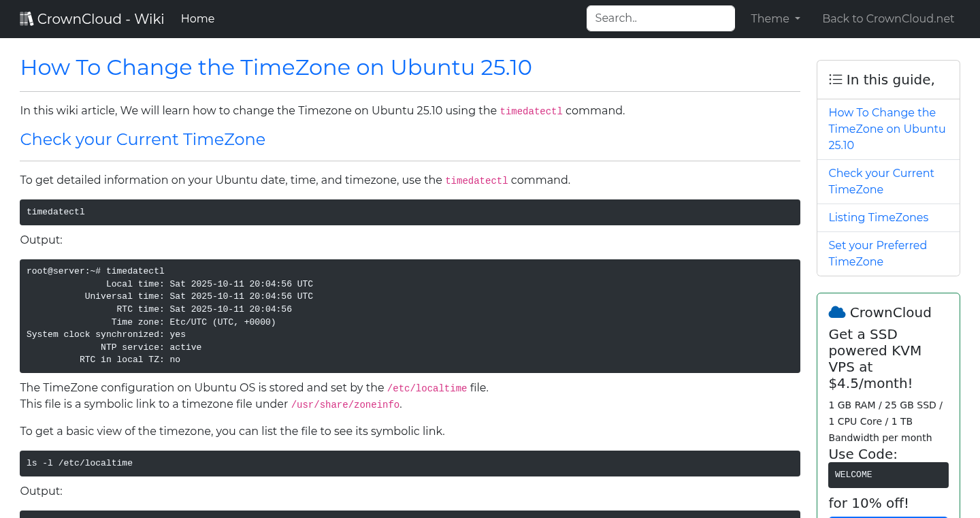This screenshot has height=518, width=980.
Task: Click the timedatectl command code block
Action: click(410, 212)
